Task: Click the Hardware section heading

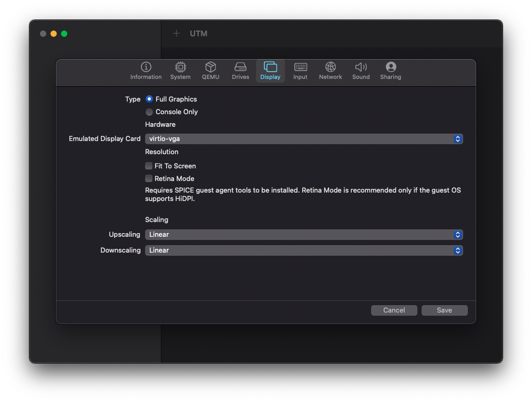Action: [x=160, y=124]
